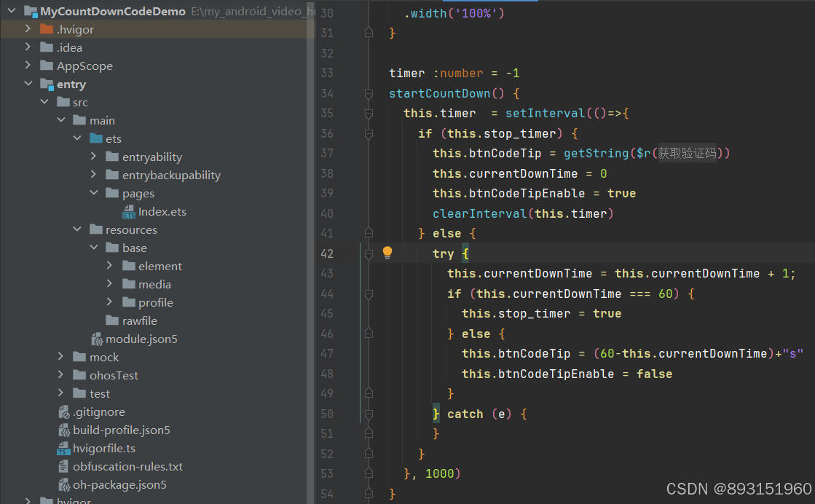The width and height of the screenshot is (815, 504).
Task: Click the catch keyword on line 50
Action: pyautogui.click(x=465, y=414)
